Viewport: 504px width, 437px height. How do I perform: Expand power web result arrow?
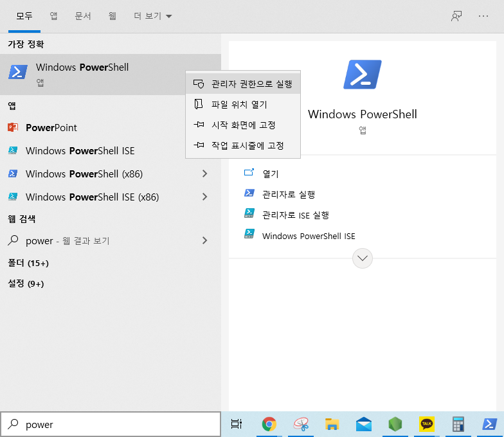pos(204,240)
